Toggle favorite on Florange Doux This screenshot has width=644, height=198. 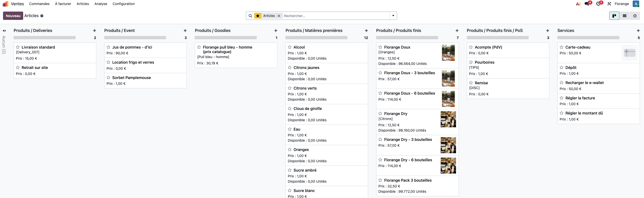click(x=380, y=47)
